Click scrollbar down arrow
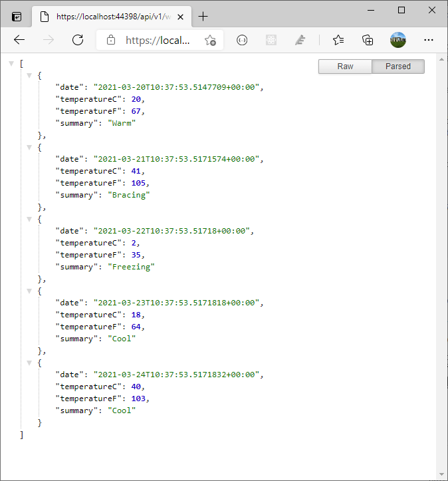448x481 pixels. click(x=441, y=474)
